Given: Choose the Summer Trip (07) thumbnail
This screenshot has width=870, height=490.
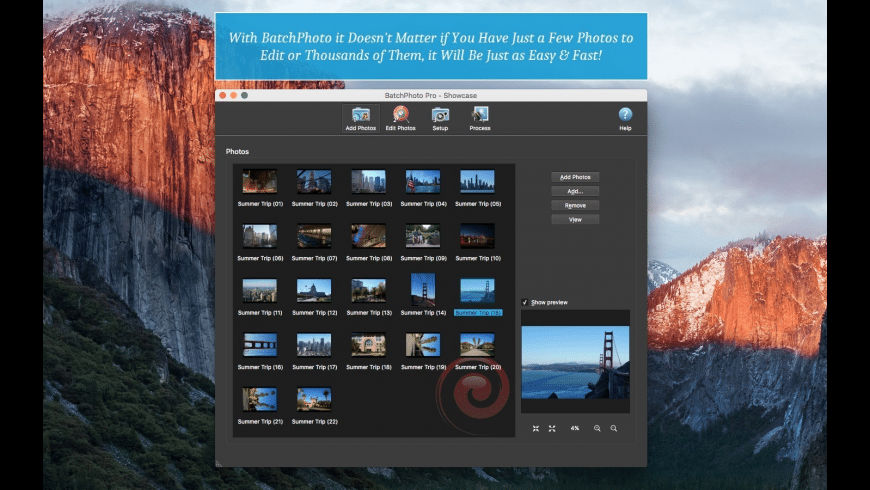Looking at the screenshot, I should coord(314,236).
